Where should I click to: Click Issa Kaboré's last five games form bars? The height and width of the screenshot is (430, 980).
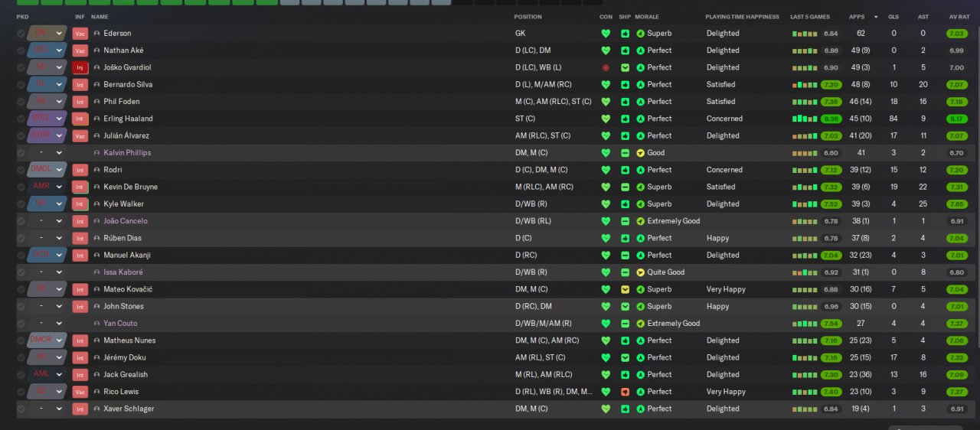coord(804,272)
